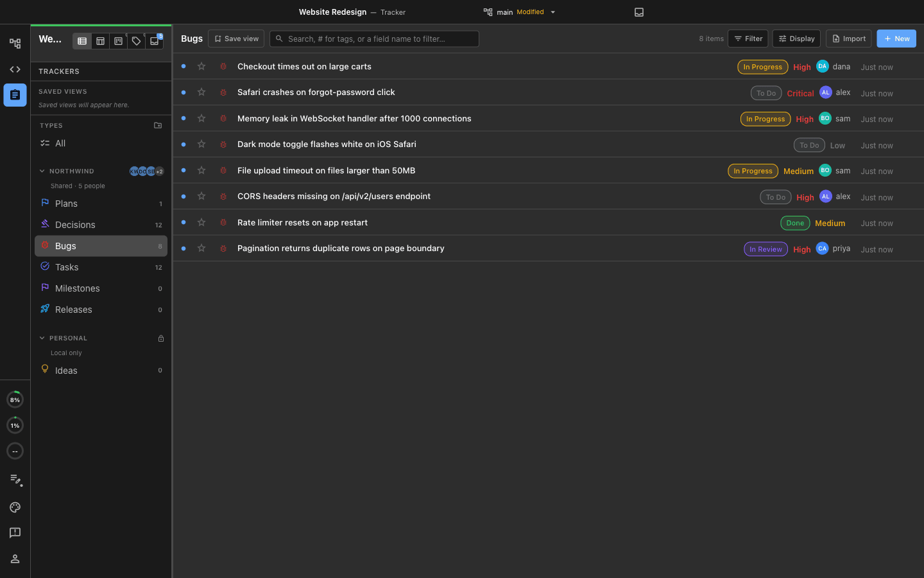Screen dimensions: 924x578
Task: Star the Checkout times out bug
Action: 201,66
